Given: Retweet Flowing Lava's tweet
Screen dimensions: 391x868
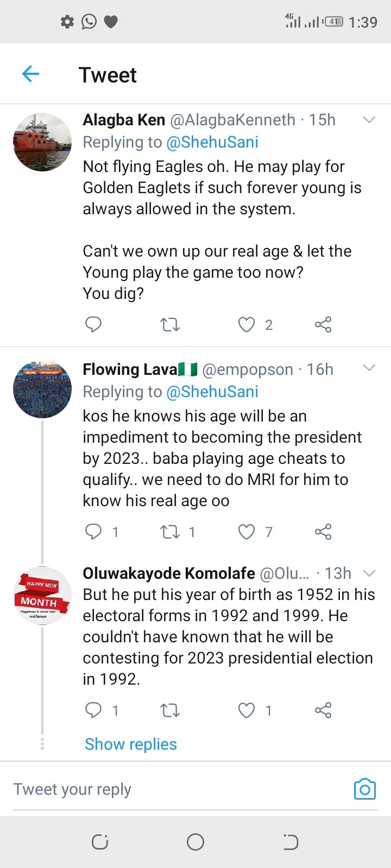Looking at the screenshot, I should [x=170, y=532].
